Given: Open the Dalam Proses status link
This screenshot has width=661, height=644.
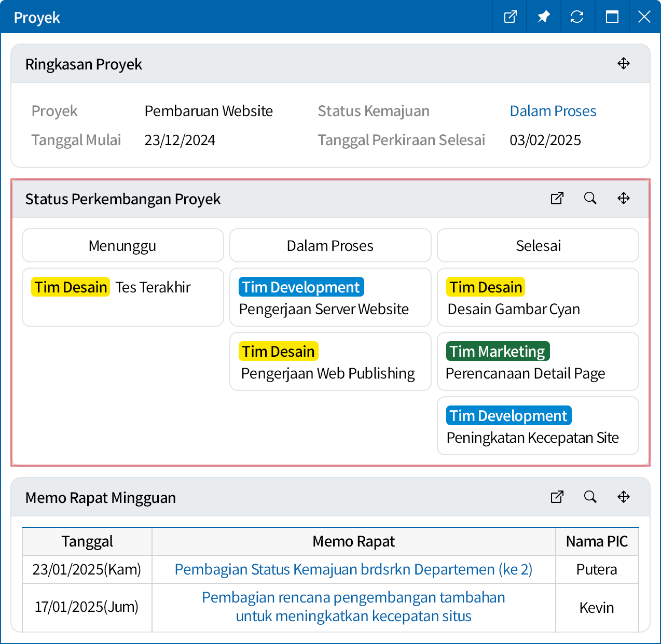Looking at the screenshot, I should tap(553, 111).
